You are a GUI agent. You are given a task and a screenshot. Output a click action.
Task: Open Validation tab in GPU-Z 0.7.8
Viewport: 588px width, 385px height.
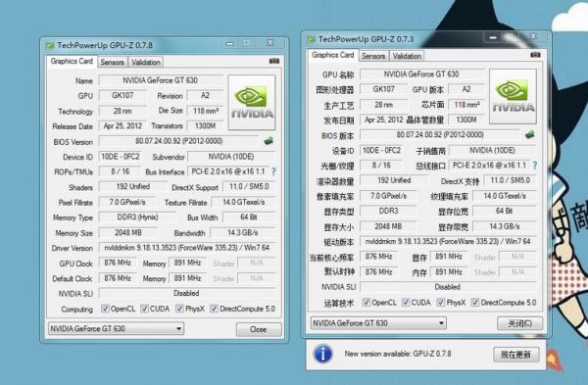[146, 63]
